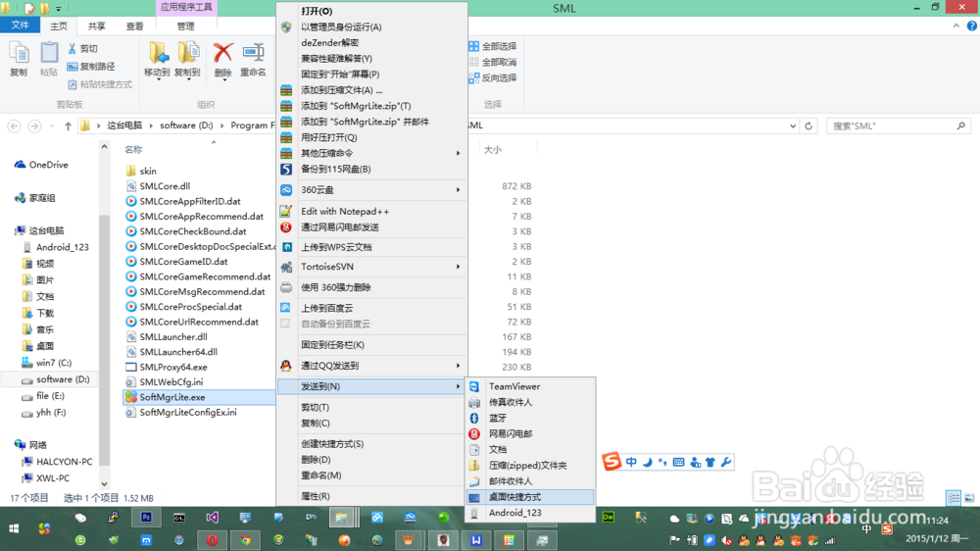Select the skin folder

pos(141,171)
